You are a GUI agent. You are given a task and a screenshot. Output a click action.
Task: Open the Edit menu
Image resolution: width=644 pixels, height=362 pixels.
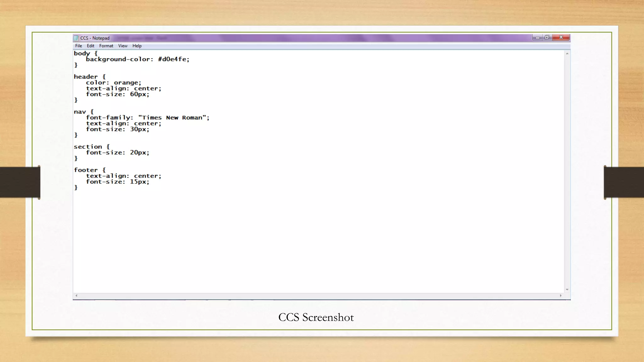[x=91, y=46]
